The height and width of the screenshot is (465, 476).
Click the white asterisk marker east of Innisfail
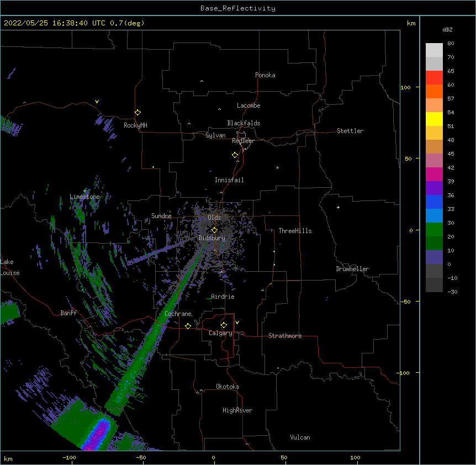pyautogui.click(x=277, y=167)
